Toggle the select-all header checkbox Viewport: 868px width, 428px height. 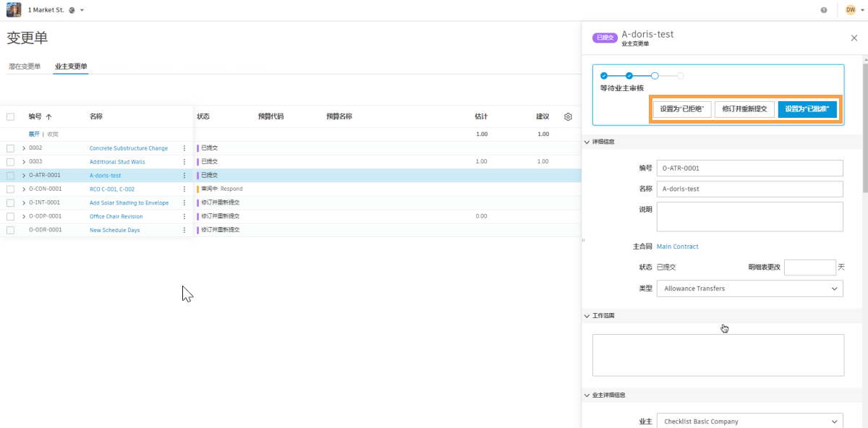[x=10, y=116]
